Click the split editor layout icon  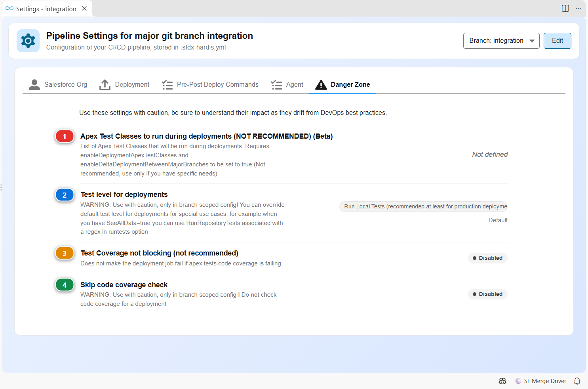click(x=565, y=8)
